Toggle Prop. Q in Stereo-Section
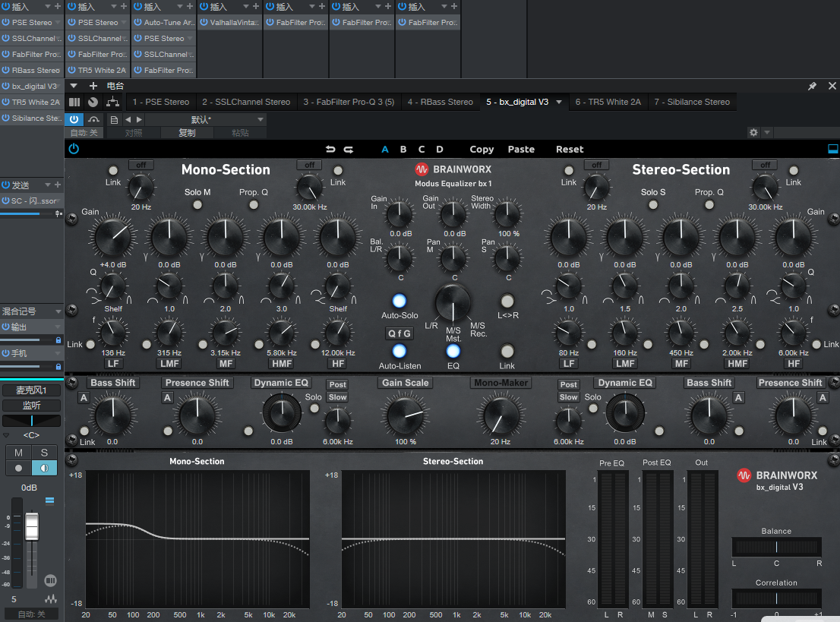 click(709, 204)
